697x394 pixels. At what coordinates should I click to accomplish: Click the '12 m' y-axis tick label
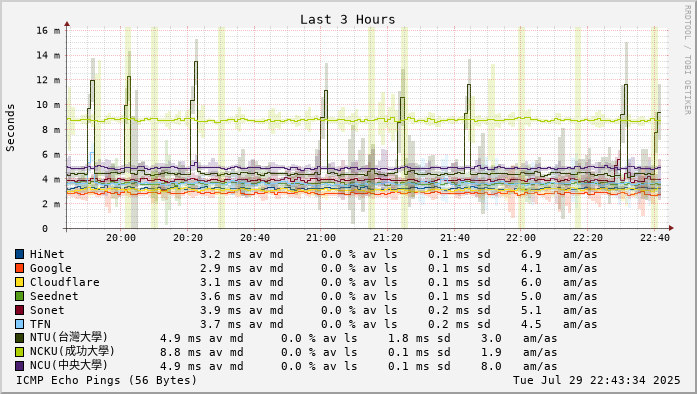pyautogui.click(x=48, y=80)
